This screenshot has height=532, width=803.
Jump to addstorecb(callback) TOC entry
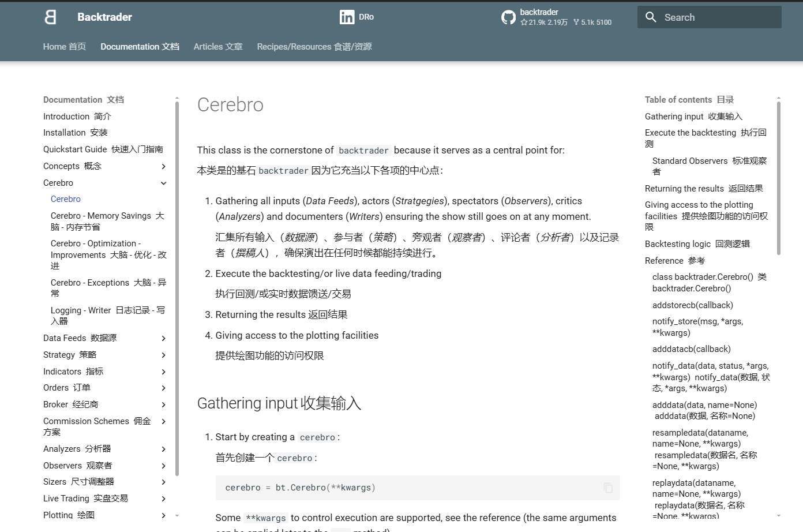pos(693,305)
